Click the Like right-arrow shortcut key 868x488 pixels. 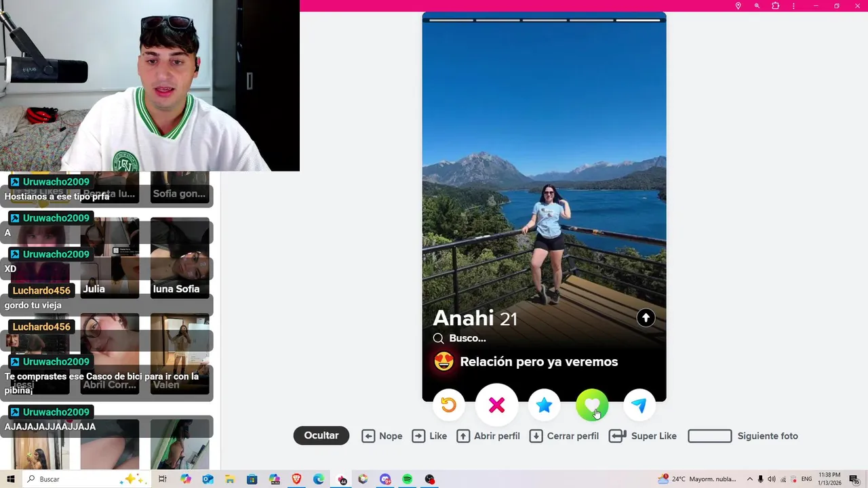418,436
